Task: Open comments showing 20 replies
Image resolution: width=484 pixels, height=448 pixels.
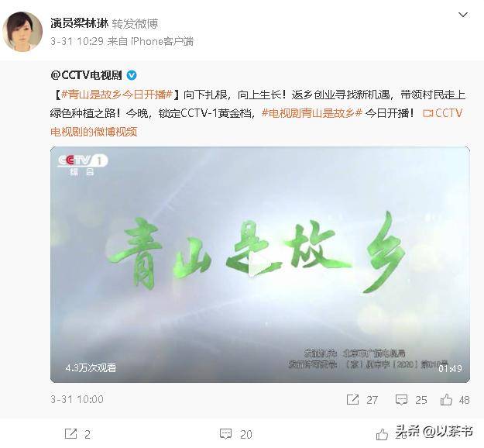Action: click(x=236, y=434)
